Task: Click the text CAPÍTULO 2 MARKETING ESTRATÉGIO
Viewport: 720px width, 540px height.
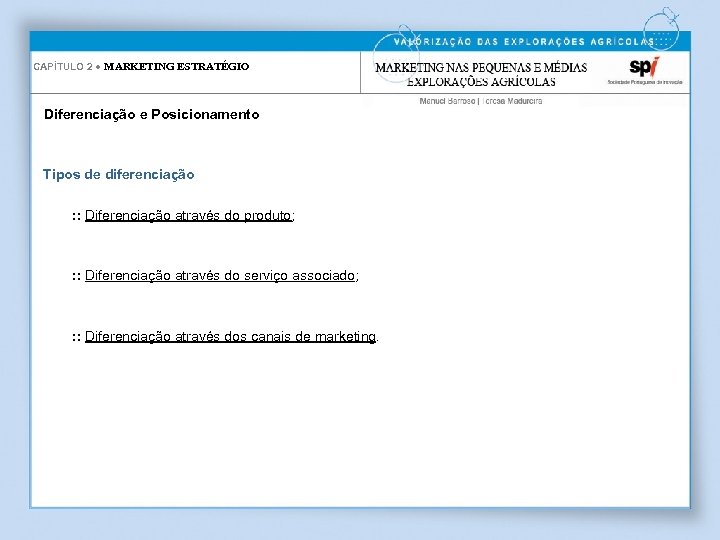Action: pos(141,67)
